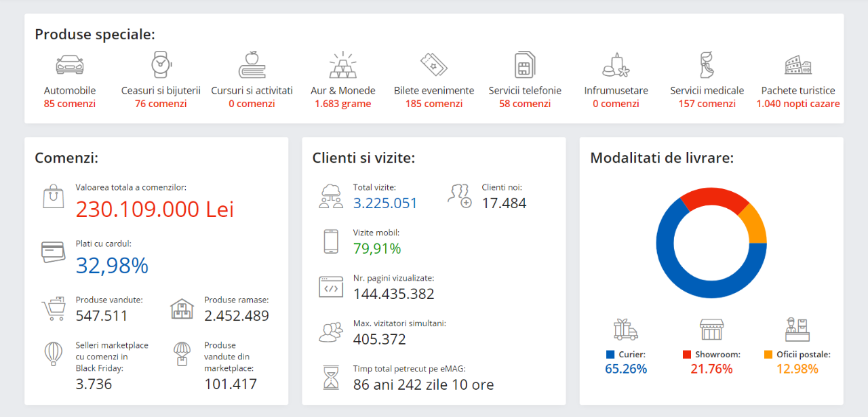Click the Infrumusetare spa icon

coord(616,65)
